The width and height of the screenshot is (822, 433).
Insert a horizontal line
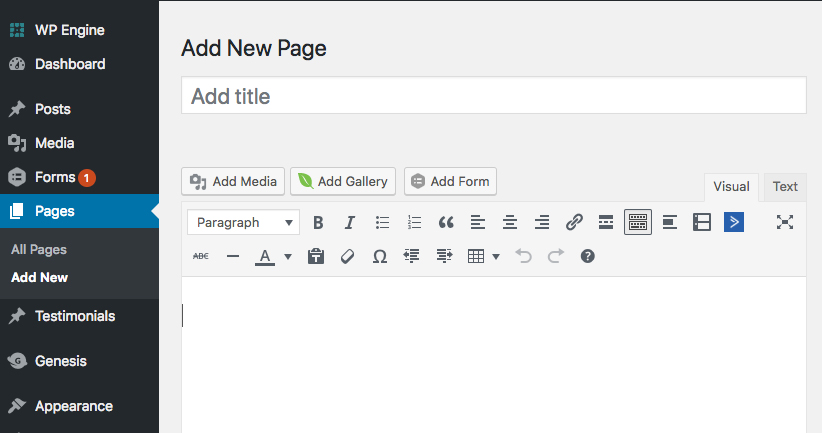[x=233, y=256]
